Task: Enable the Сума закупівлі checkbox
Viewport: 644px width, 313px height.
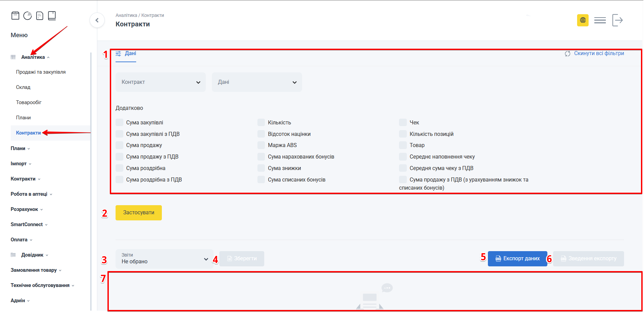Action: coord(119,122)
